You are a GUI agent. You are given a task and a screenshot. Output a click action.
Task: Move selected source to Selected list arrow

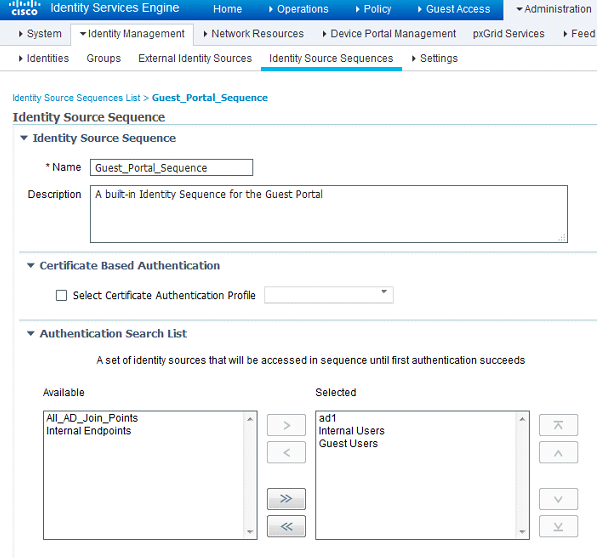[x=286, y=425]
